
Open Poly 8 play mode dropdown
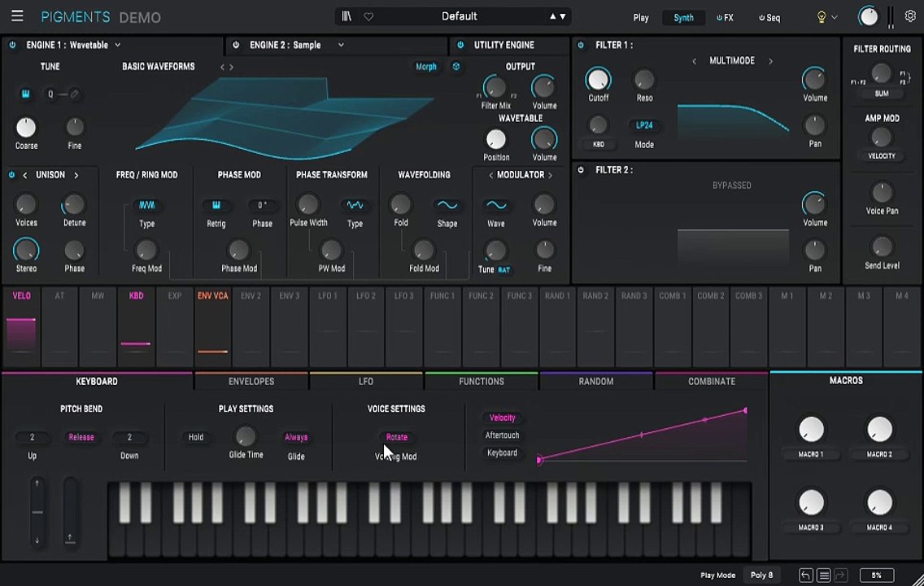point(761,575)
